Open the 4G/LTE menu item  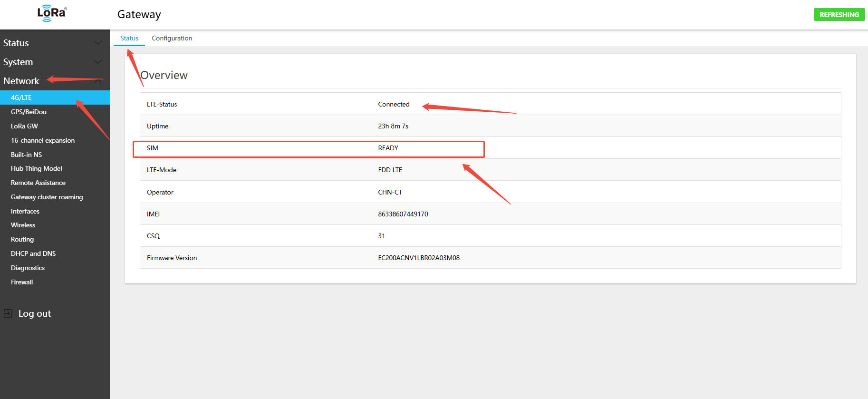[21, 97]
